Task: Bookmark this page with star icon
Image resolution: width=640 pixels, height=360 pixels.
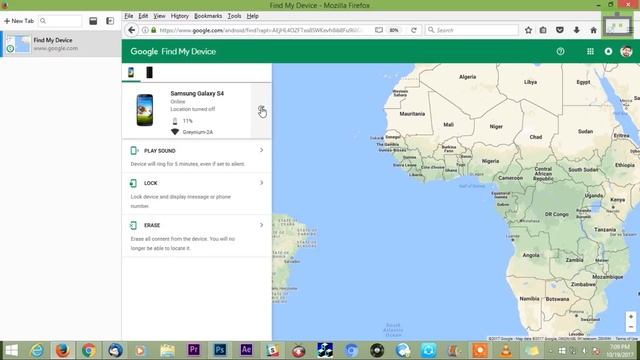Action: click(528, 30)
